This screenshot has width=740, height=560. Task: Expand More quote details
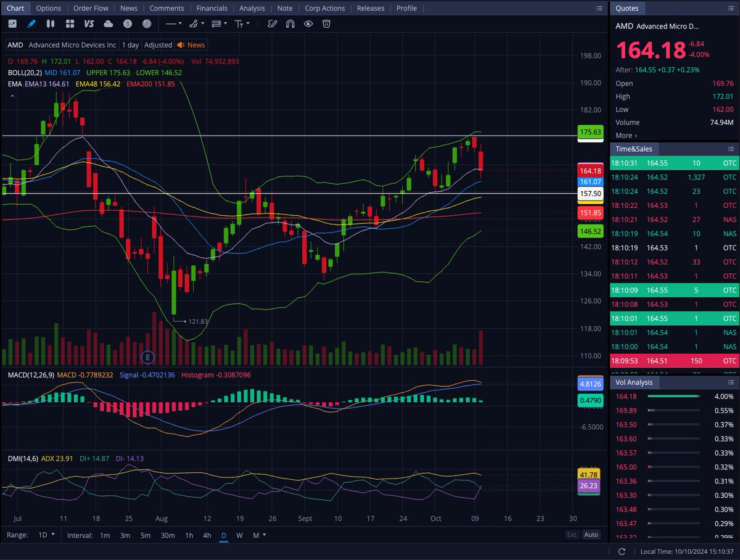626,135
